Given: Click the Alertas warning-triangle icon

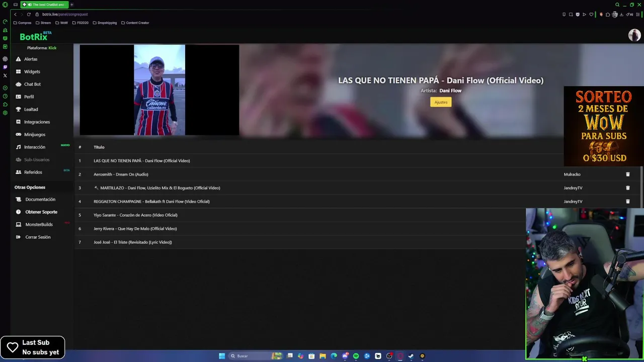Looking at the screenshot, I should point(19,59).
